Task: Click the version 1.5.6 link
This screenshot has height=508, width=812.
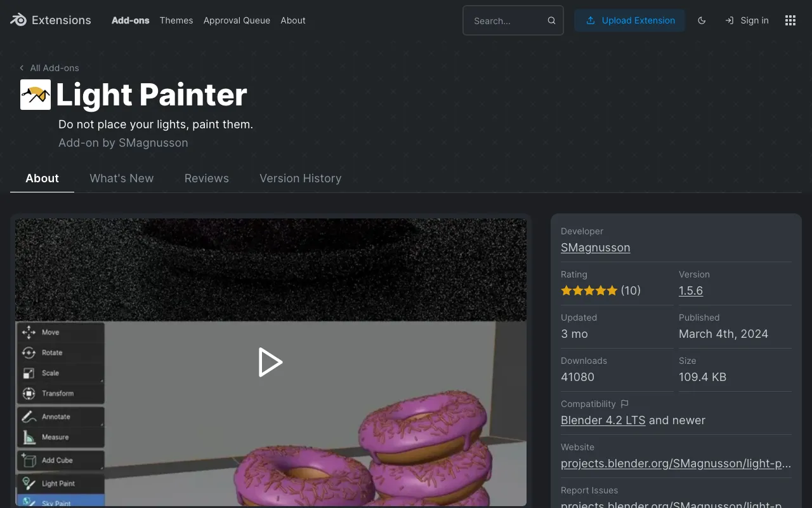Action: pyautogui.click(x=690, y=290)
